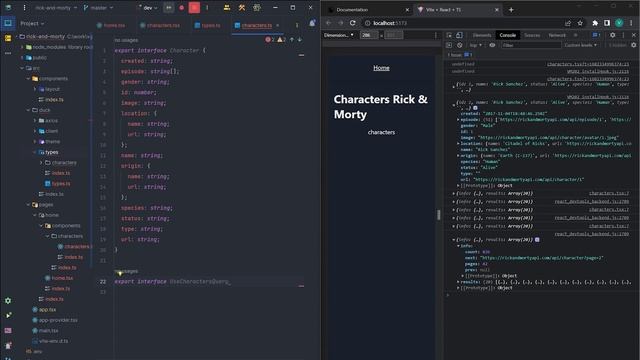The image size is (640, 360).
Task: Click the red Stop button in IDE toolbar
Action: (x=194, y=7)
